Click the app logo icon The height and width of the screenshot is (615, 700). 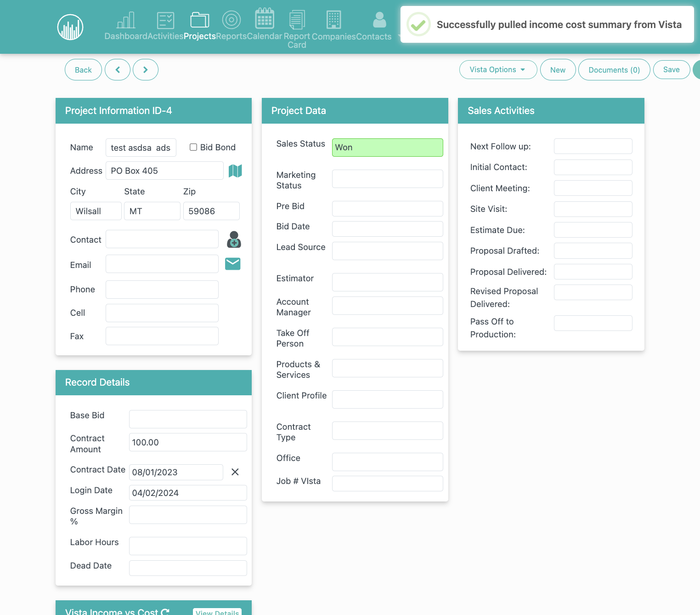coord(70,27)
